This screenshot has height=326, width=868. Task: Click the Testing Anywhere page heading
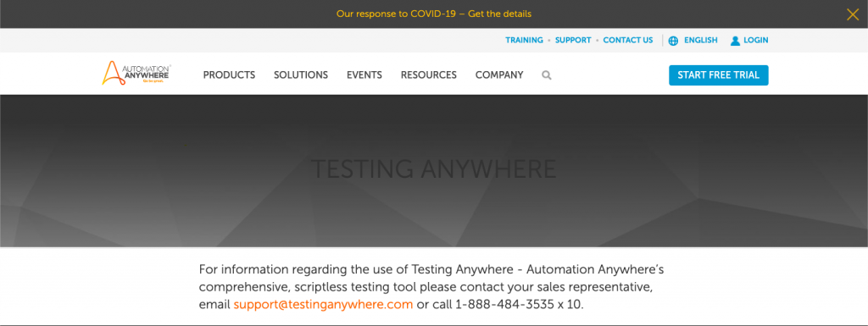pyautogui.click(x=433, y=169)
